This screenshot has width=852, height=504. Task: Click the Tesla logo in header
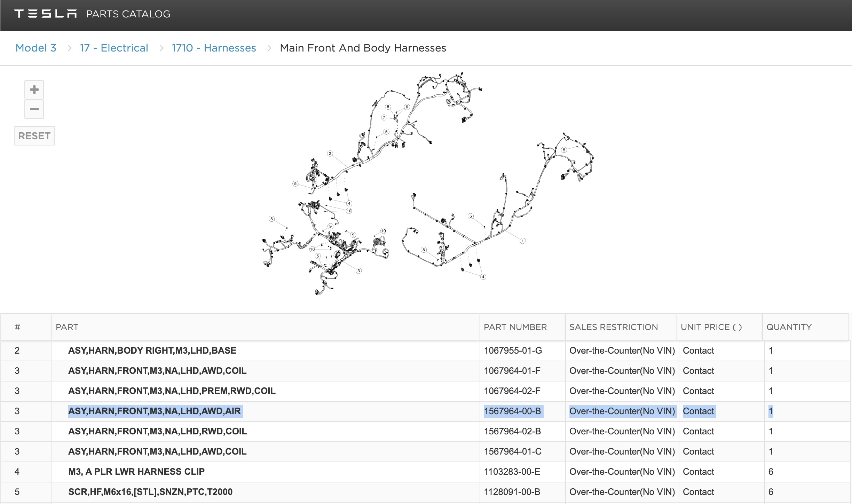tap(45, 14)
